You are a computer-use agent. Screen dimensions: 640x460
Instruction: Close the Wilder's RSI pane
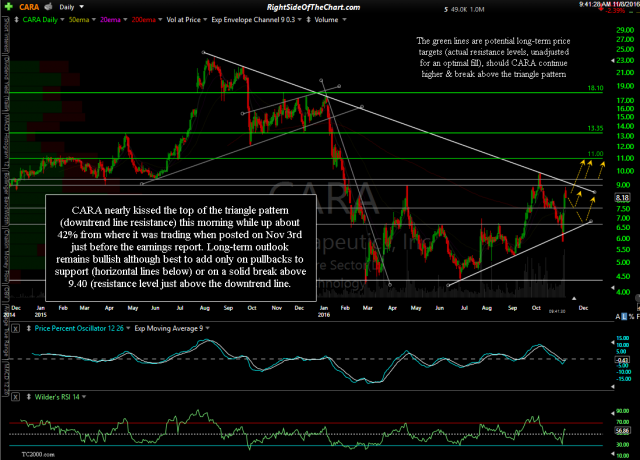point(15,397)
